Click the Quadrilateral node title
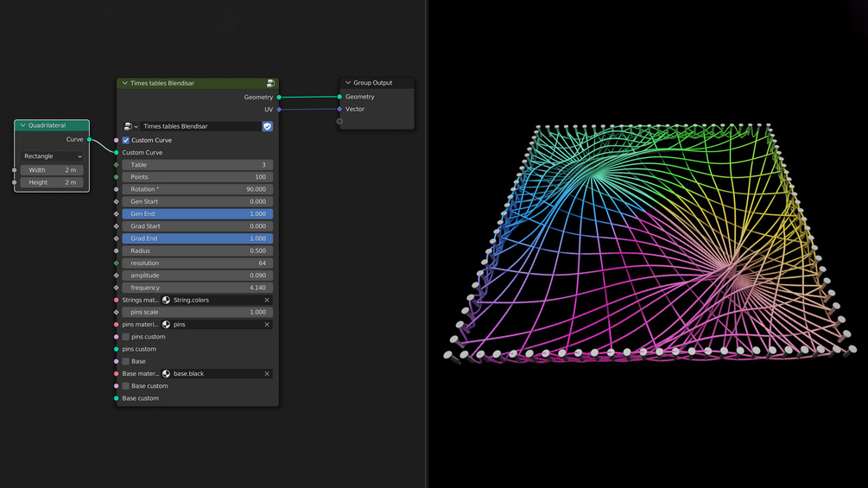868x488 pixels. point(47,125)
